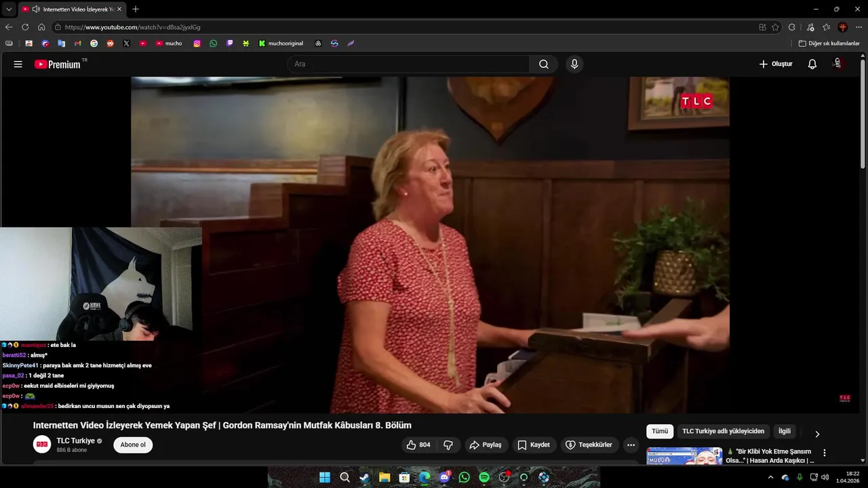Image resolution: width=868 pixels, height=488 pixels.
Task: Open Discord from the taskbar
Action: click(444, 477)
